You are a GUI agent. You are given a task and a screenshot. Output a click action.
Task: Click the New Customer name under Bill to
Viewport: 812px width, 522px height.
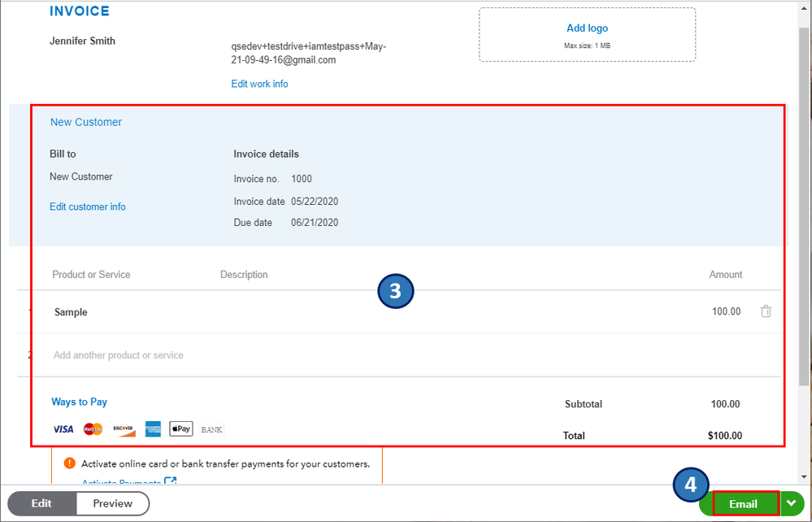click(80, 176)
